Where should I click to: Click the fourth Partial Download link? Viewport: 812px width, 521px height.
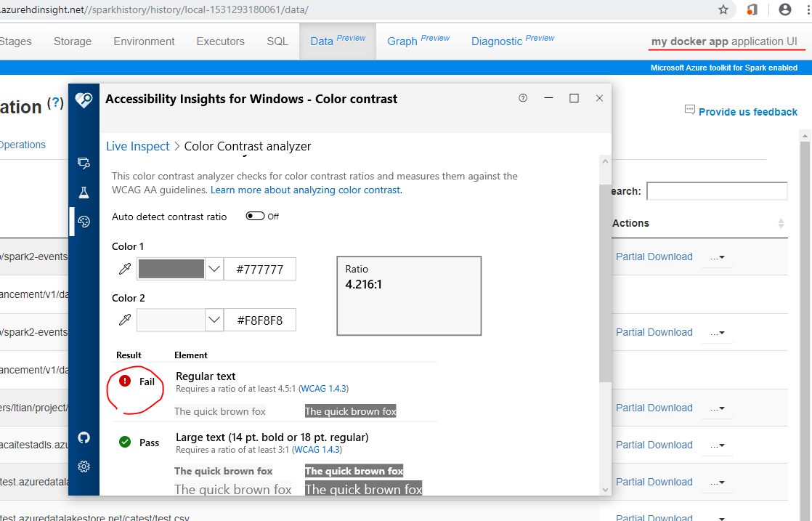[654, 445]
